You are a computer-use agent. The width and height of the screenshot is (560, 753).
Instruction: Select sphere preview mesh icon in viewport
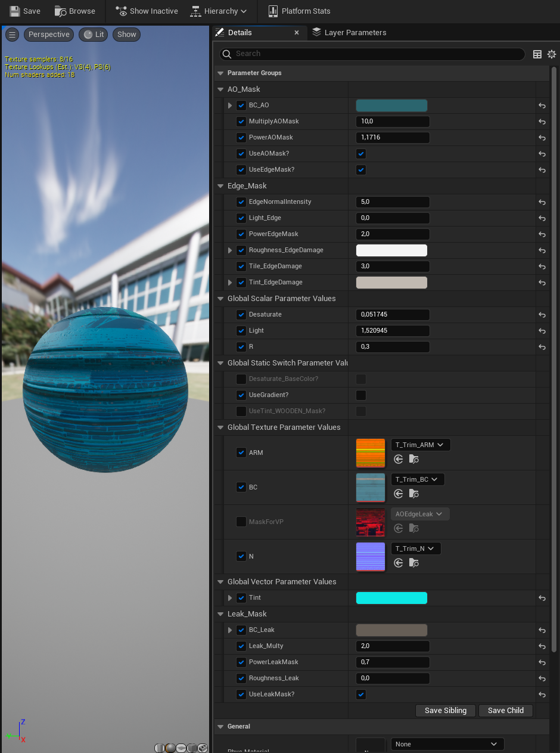pos(170,748)
